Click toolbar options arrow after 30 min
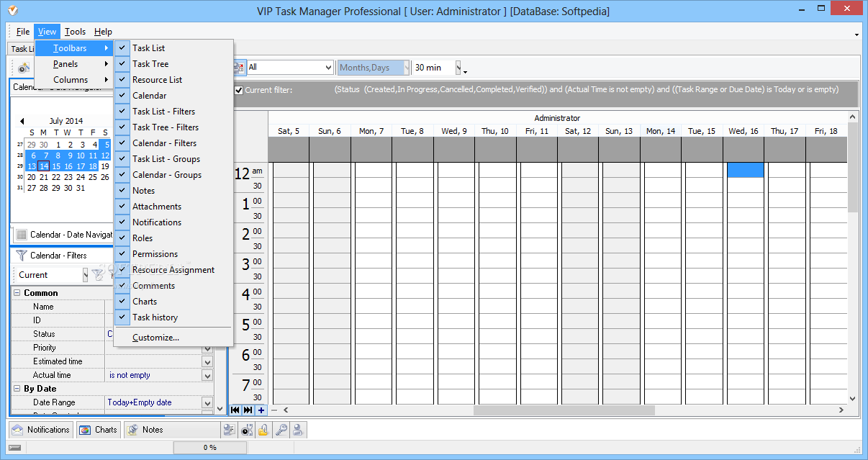Screen dimensions: 868x460 click(465, 71)
